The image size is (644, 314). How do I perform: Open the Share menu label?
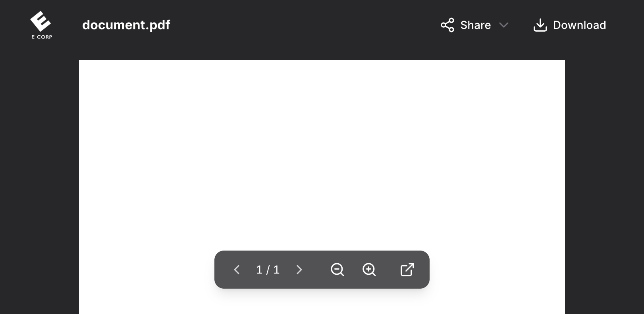point(476,25)
